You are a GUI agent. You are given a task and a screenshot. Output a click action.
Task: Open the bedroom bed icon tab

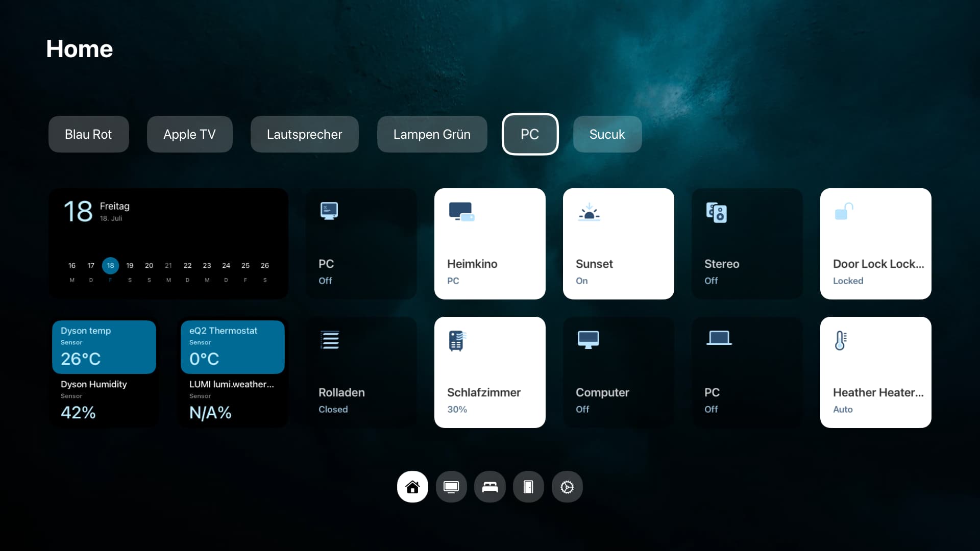490,487
